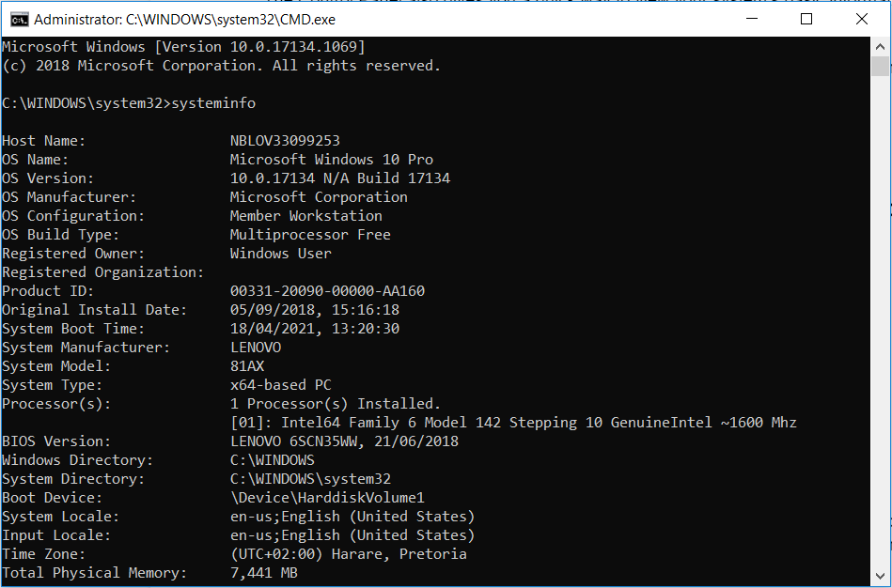
Task: Click the Intel64 Family 6 processor line
Action: point(513,423)
